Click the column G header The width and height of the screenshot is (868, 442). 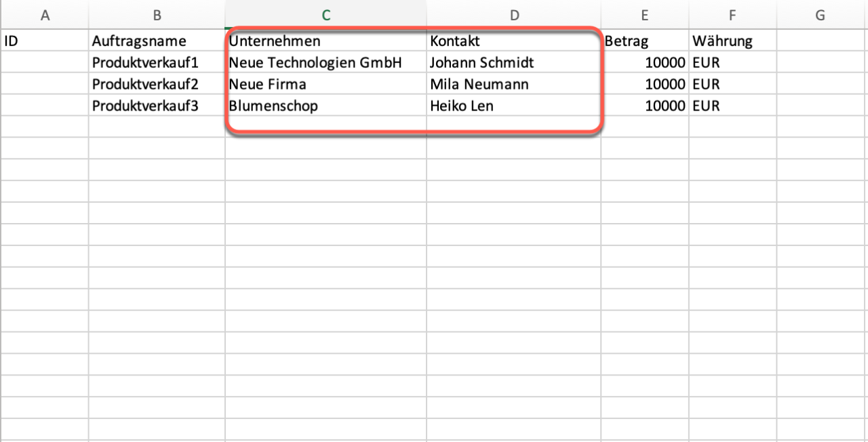coord(820,15)
